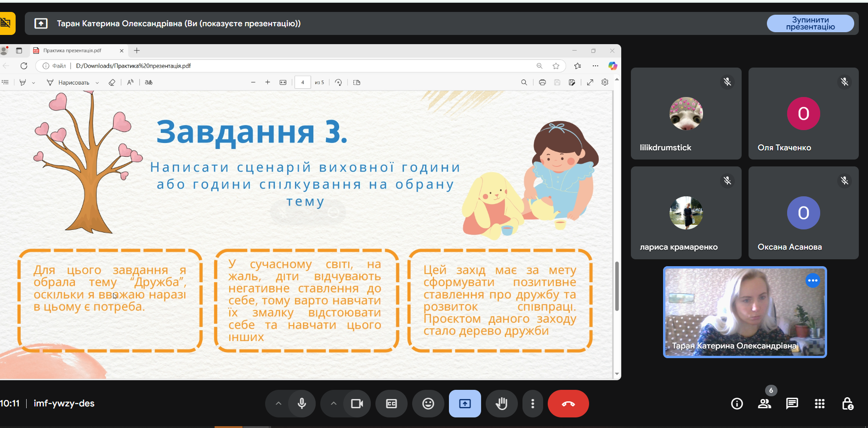
Task: Open the three-dot more options menu in call bar
Action: 533,404
